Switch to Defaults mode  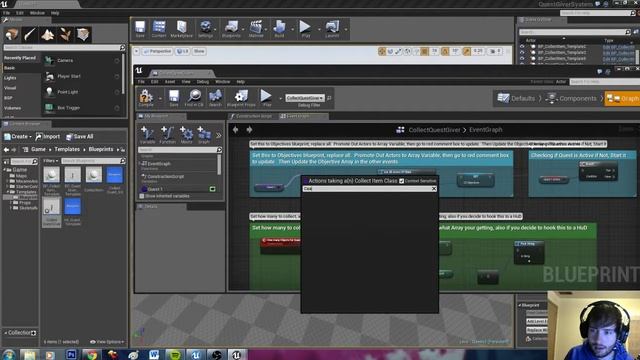point(516,98)
